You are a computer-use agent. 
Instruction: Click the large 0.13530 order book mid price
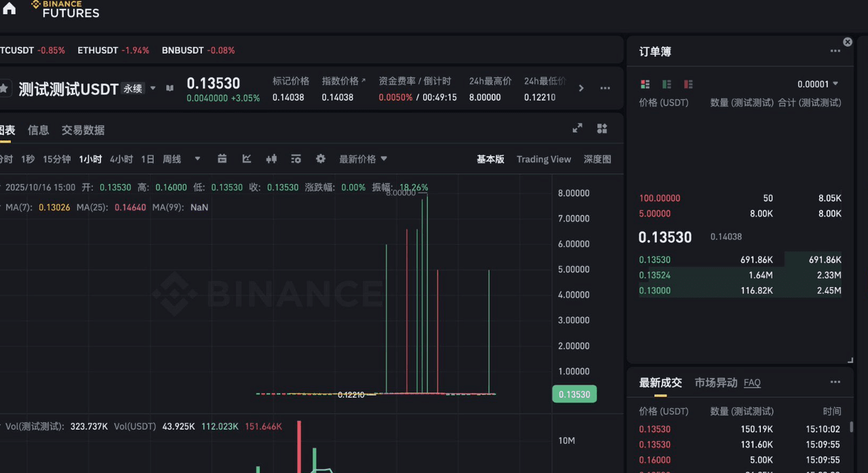(x=665, y=237)
